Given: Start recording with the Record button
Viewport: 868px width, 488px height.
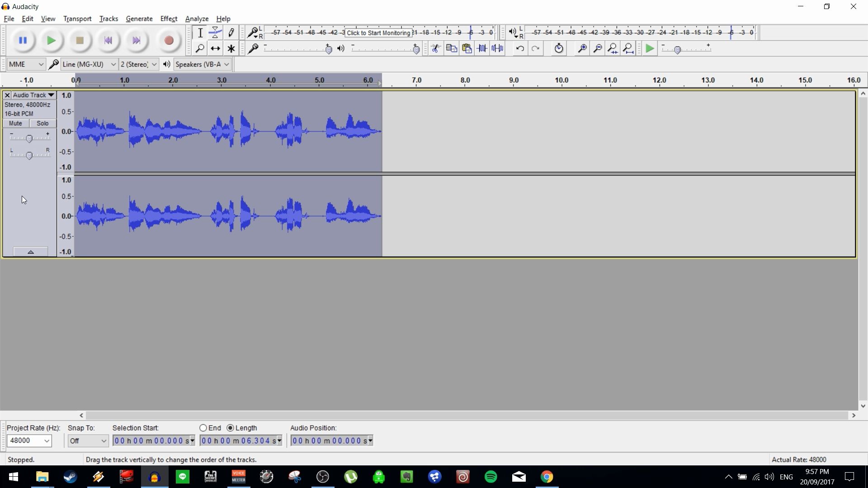Looking at the screenshot, I should coord(169,41).
